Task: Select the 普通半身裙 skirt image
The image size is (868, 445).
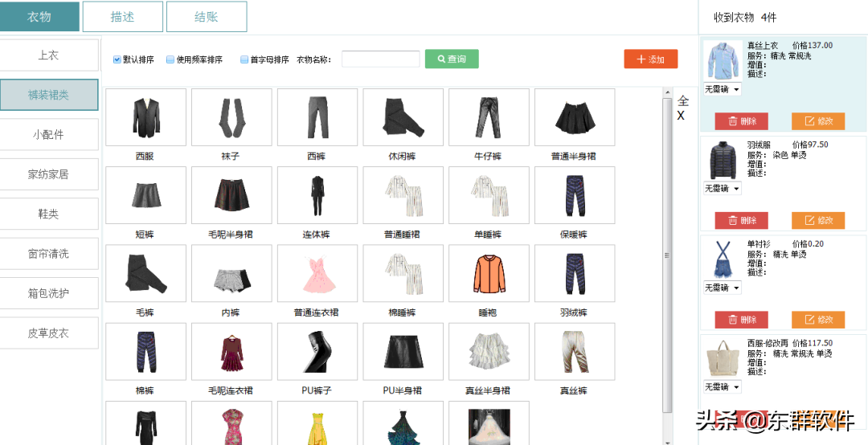Action: tap(575, 117)
